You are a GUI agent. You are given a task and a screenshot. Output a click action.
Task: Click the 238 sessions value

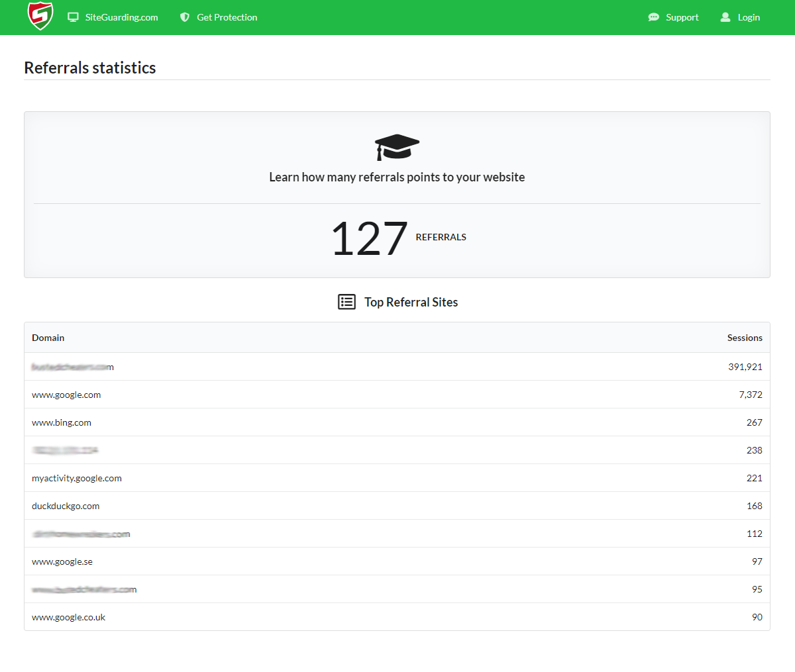(x=755, y=450)
